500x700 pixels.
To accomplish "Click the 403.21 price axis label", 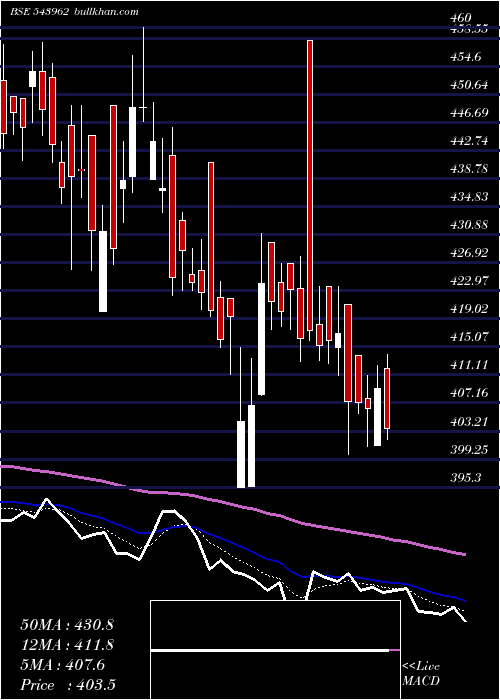I will [x=469, y=421].
